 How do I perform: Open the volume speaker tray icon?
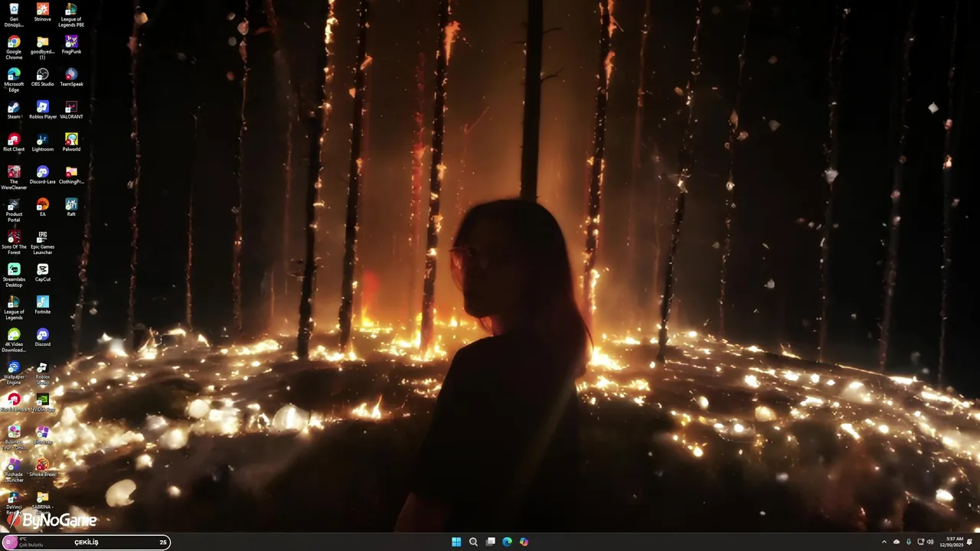[931, 542]
